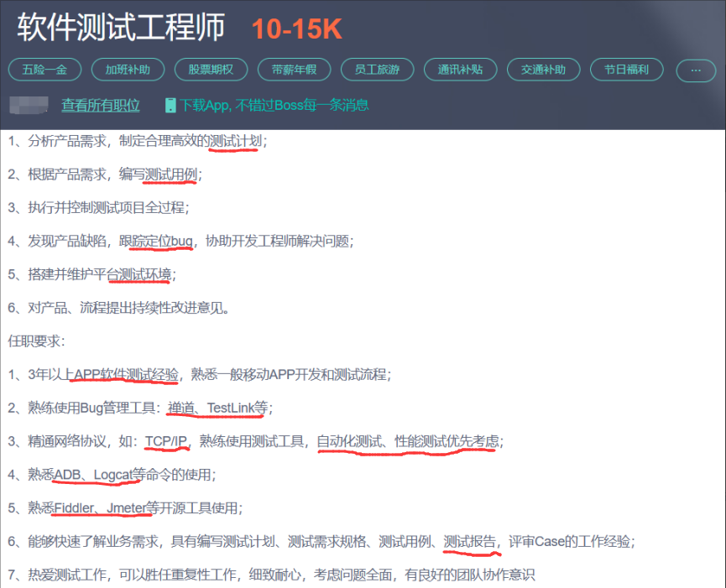Click the 10-15K salary text
The height and width of the screenshot is (588, 726).
click(x=295, y=28)
